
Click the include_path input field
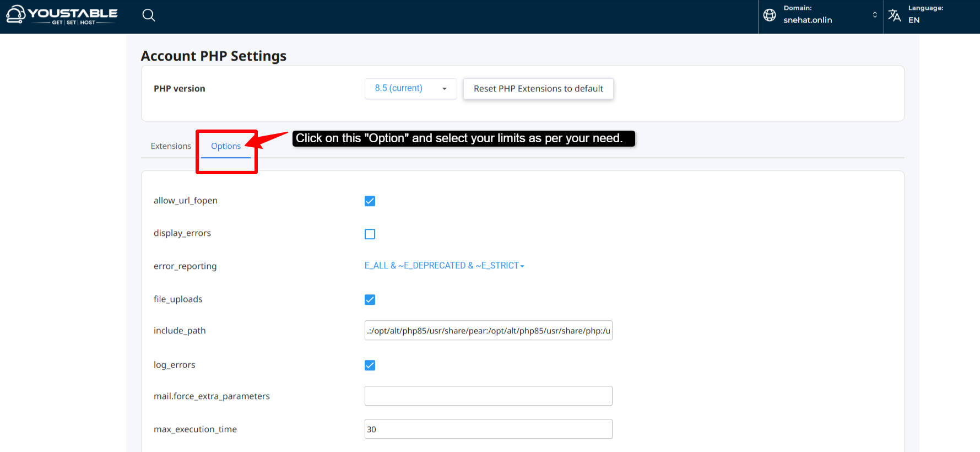pyautogui.click(x=489, y=331)
